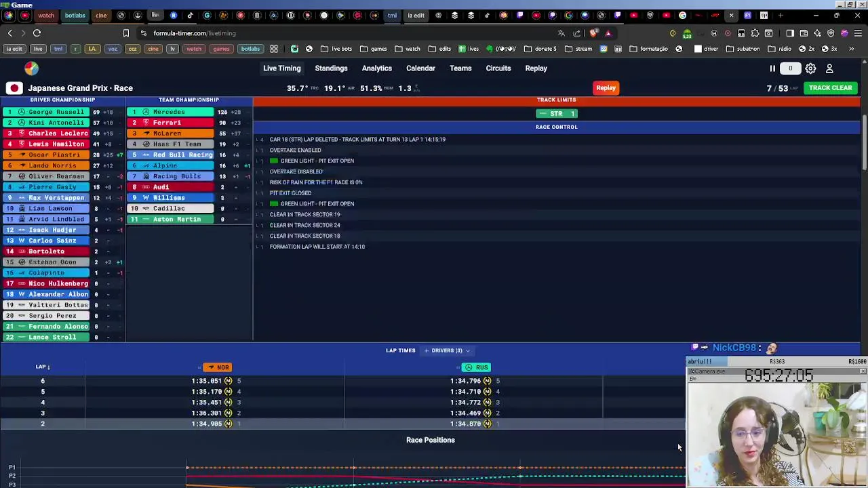This screenshot has width=868, height=488.
Task: Open the browser hamburger main menu
Action: [x=858, y=33]
